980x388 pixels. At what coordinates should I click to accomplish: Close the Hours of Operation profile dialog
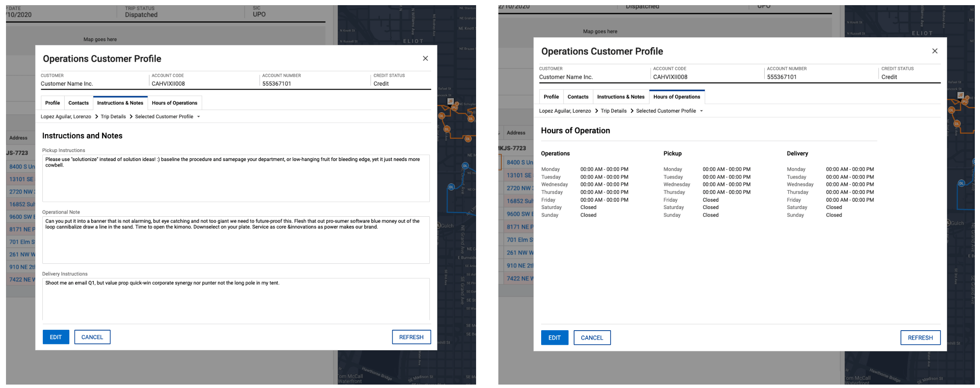tap(935, 51)
